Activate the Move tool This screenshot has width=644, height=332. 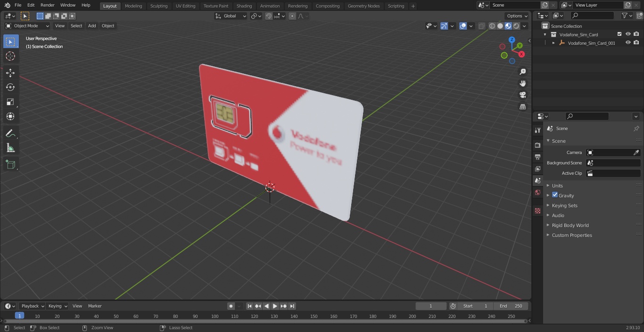10,73
